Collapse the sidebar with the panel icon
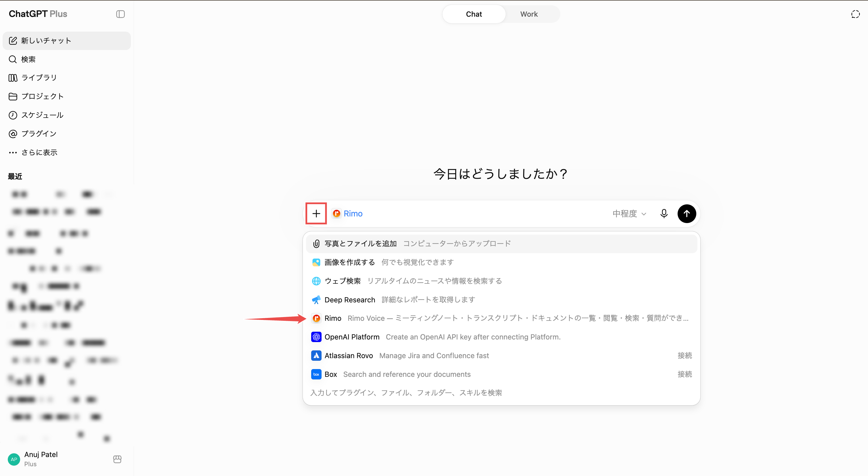The image size is (868, 476). (x=120, y=14)
